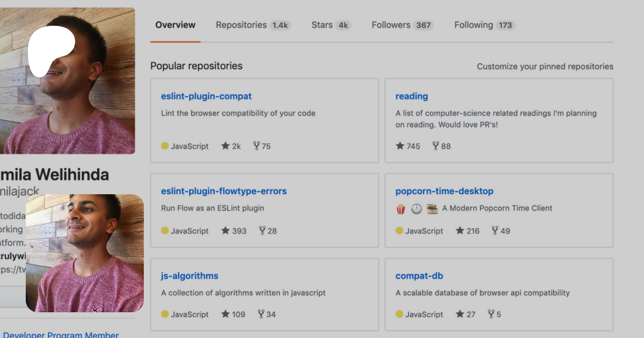The image size is (644, 338).
Task: Click the fork icon on eslint-plugin-compat
Action: [257, 146]
